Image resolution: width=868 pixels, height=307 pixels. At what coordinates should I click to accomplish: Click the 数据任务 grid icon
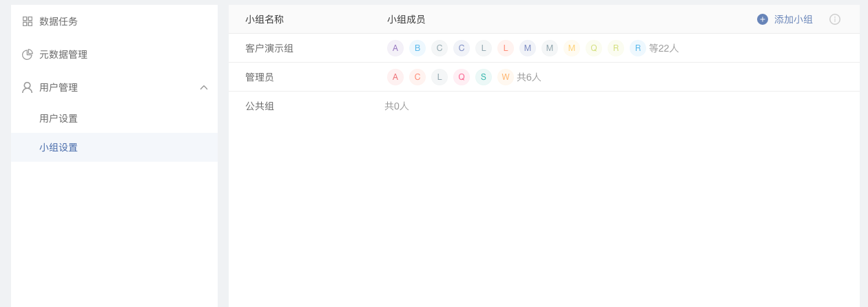pos(28,21)
